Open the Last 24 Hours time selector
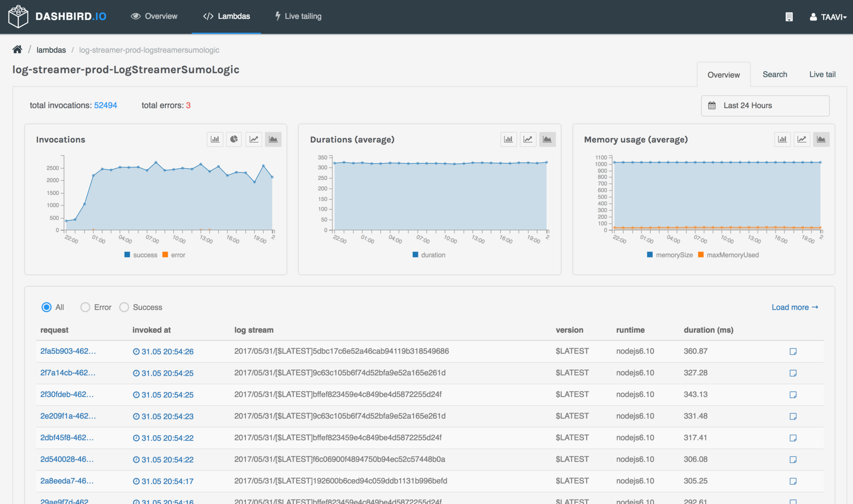853x504 pixels. 765,105
